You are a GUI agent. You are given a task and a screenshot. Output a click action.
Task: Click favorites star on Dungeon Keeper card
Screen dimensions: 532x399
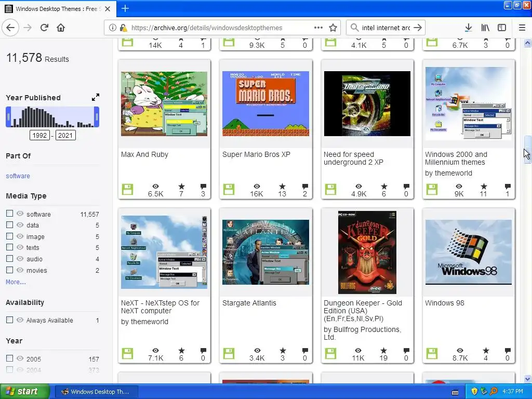click(383, 351)
